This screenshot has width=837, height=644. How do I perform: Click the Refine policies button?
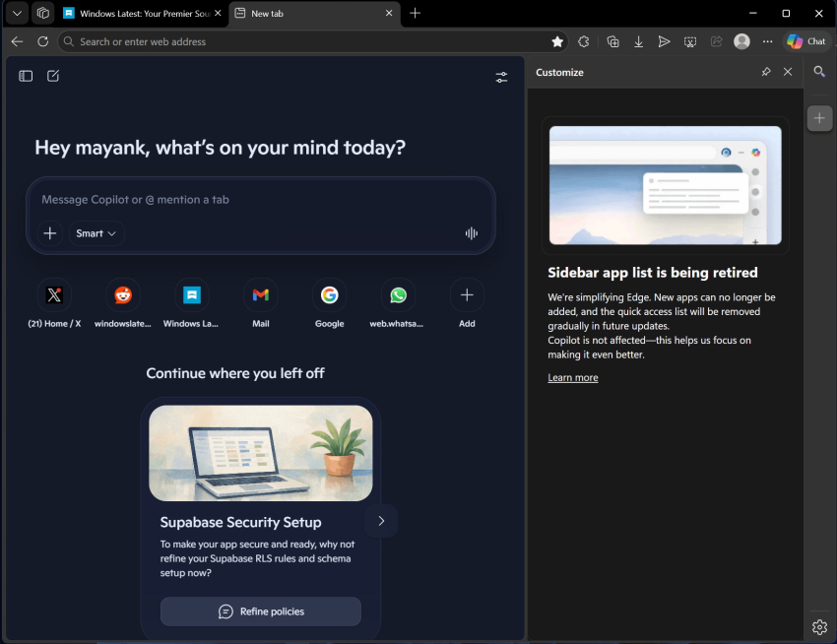(x=261, y=612)
